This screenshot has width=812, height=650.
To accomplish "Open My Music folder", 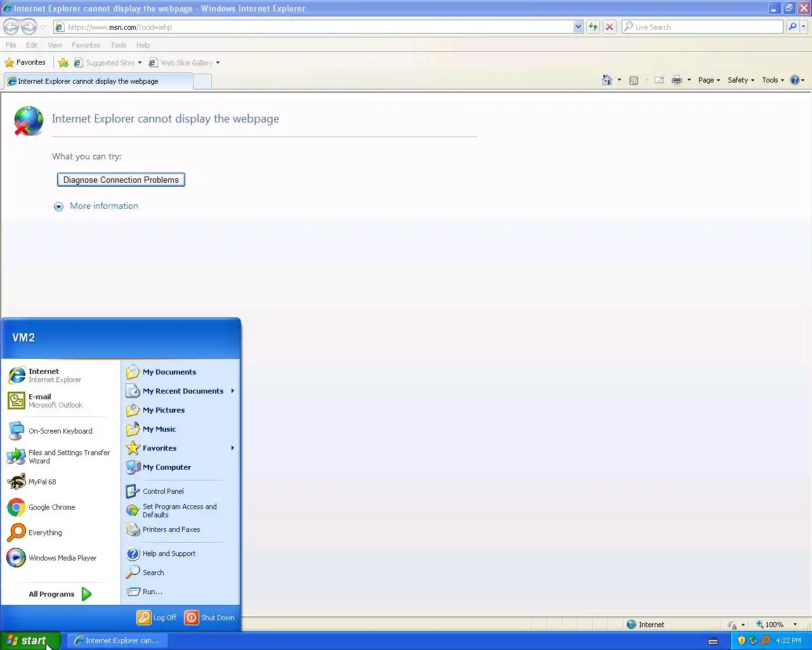I will pyautogui.click(x=181, y=429).
